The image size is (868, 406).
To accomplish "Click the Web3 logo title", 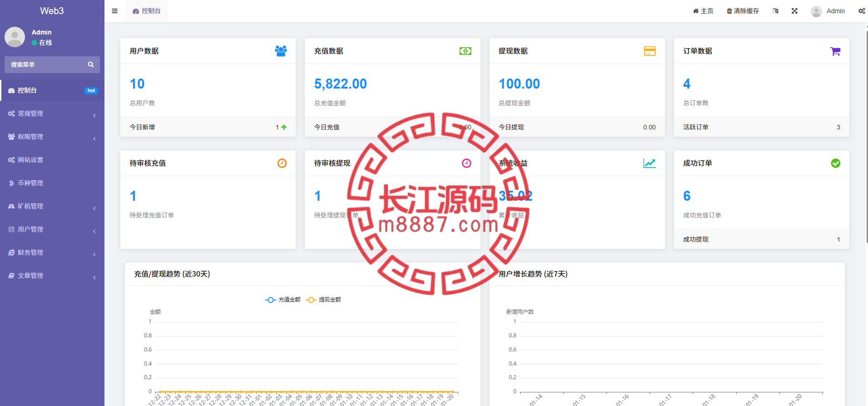I will [52, 11].
